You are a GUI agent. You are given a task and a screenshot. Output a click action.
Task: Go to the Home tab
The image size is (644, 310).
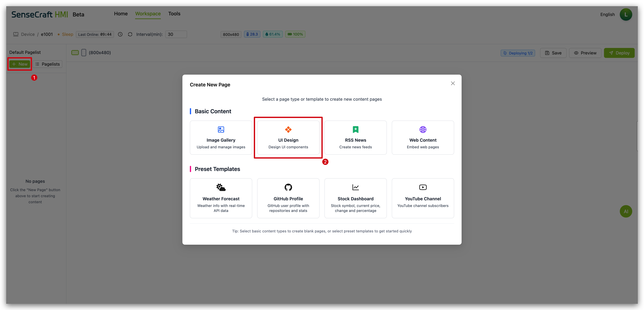(x=121, y=14)
